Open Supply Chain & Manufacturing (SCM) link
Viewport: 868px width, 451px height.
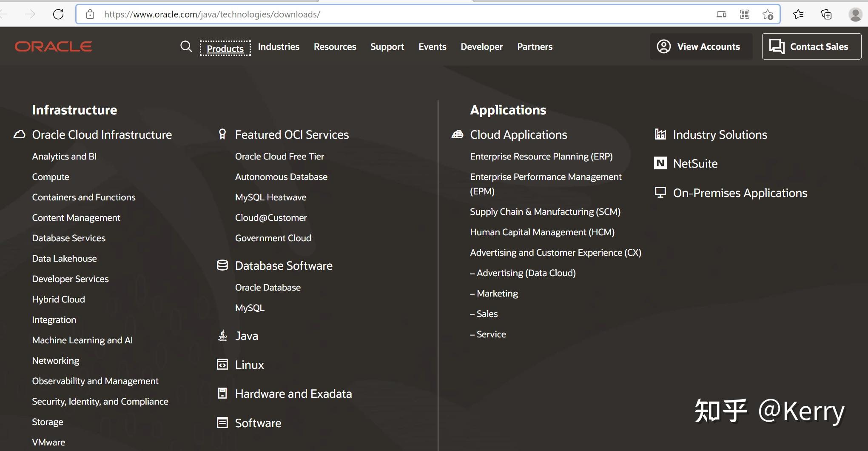pyautogui.click(x=545, y=211)
